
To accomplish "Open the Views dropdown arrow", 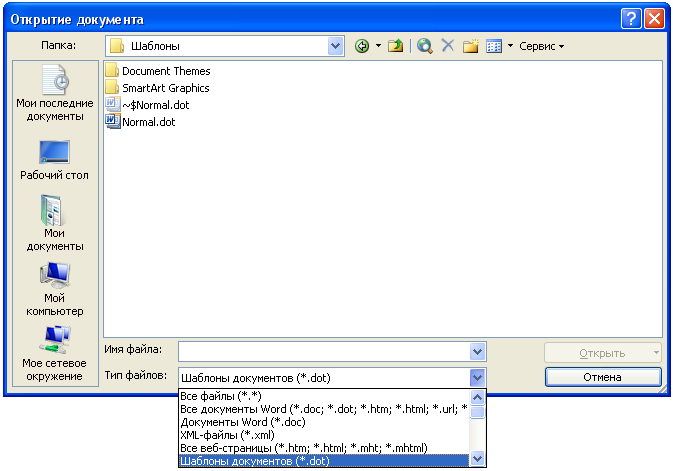I will pyautogui.click(x=510, y=46).
